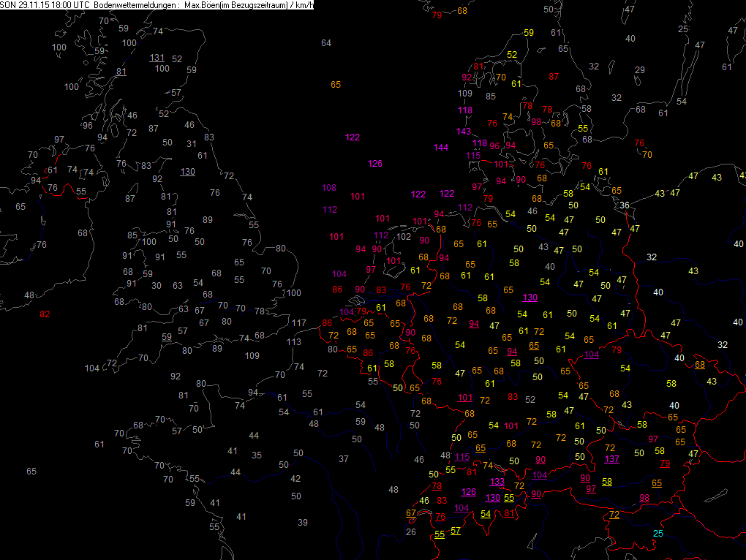Select the red 82 value in Ireland
746x560 pixels.
tap(45, 314)
